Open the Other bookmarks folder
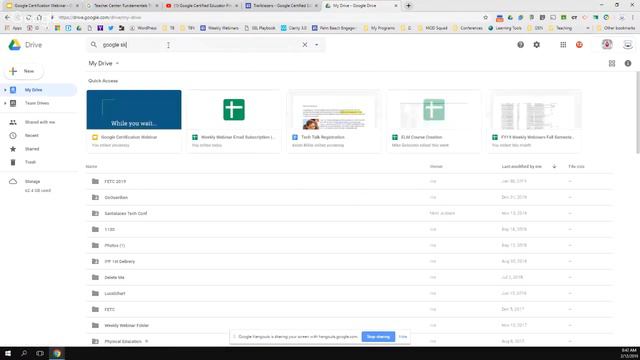 [x=616, y=28]
